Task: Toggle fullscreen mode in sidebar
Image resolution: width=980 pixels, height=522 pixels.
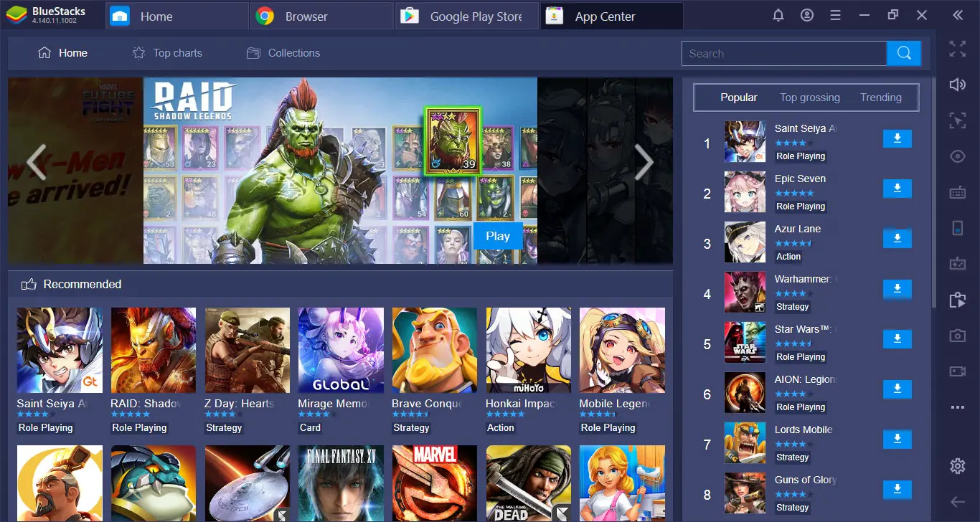Action: pos(957,49)
